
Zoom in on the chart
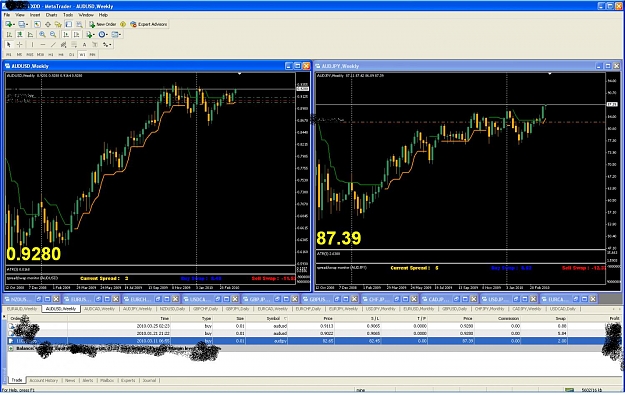[42, 35]
